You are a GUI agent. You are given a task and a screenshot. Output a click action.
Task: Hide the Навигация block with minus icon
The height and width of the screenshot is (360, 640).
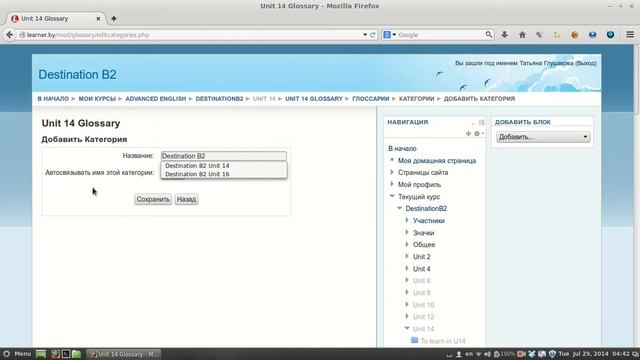(x=473, y=123)
